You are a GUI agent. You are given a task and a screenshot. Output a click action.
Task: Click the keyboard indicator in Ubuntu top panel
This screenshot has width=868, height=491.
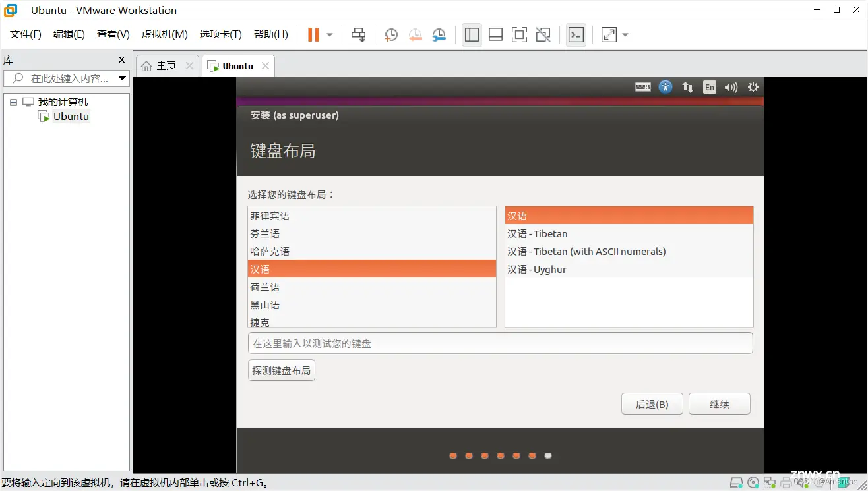(x=643, y=87)
